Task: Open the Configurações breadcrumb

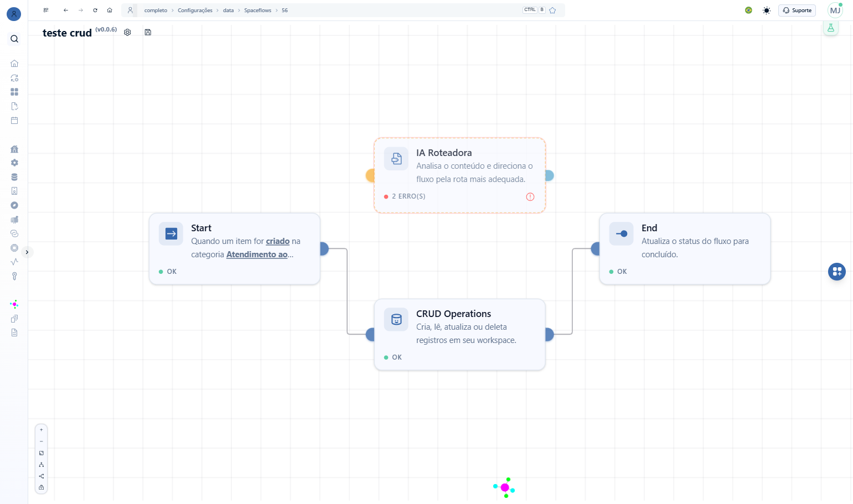Action: (195, 11)
